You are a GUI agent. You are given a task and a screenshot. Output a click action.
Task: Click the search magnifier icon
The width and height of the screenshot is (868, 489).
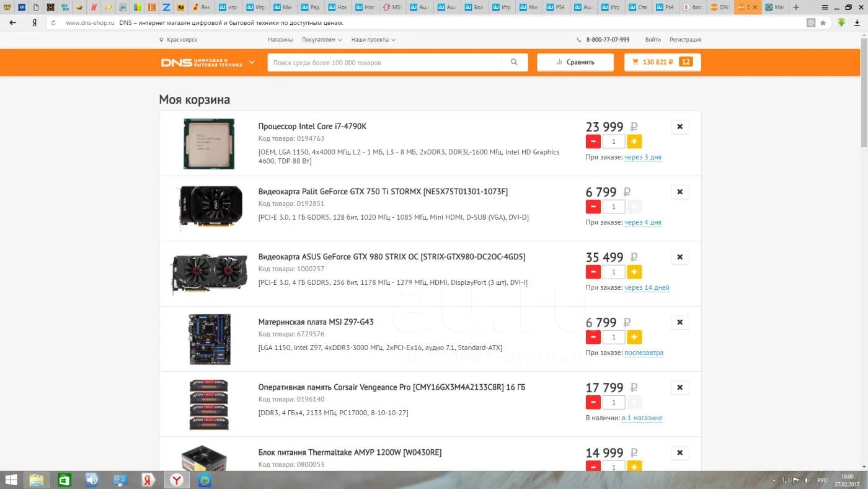(514, 62)
